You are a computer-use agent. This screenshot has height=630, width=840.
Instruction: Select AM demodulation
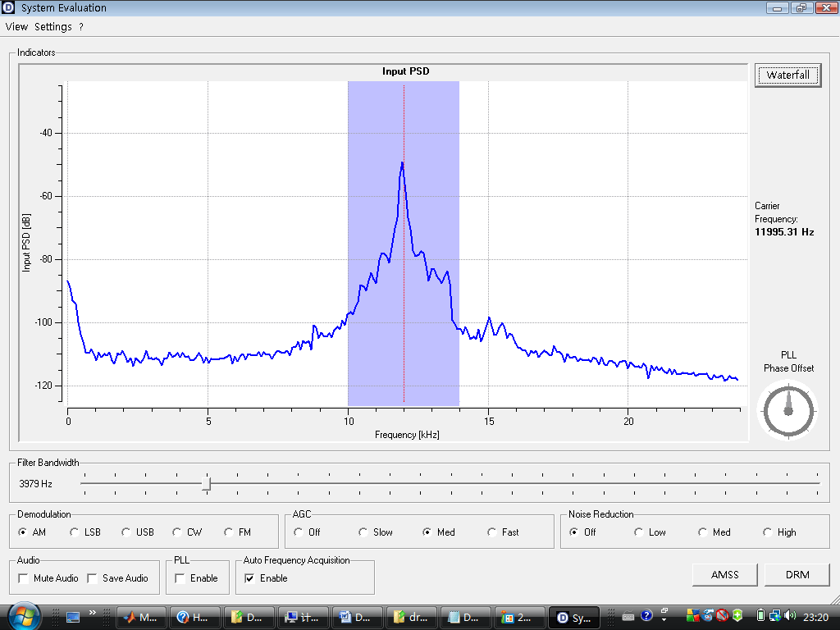(32, 532)
